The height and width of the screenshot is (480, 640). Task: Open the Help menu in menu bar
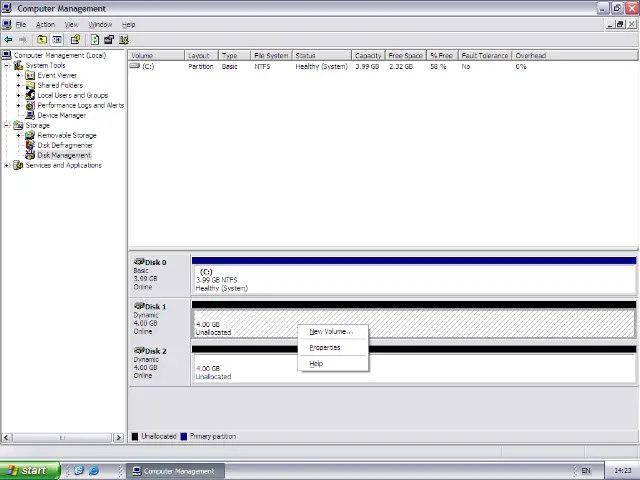[129, 24]
